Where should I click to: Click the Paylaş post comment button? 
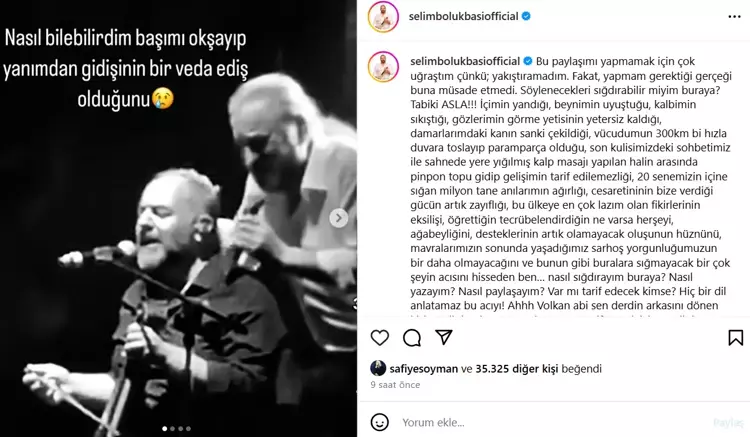click(728, 423)
